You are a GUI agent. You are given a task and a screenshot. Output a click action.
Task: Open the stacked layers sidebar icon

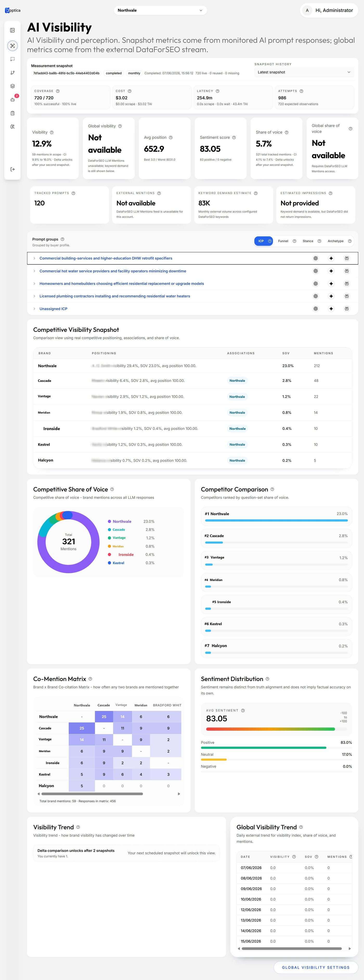coord(12,86)
